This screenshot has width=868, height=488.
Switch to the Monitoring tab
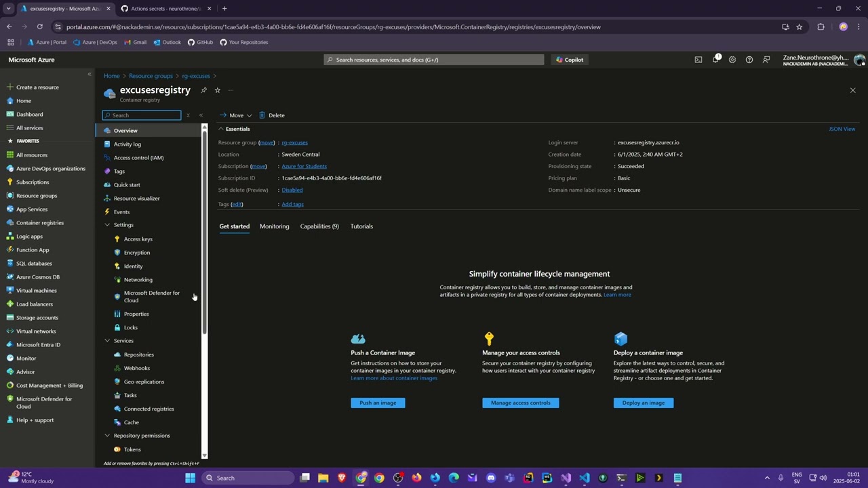point(274,226)
